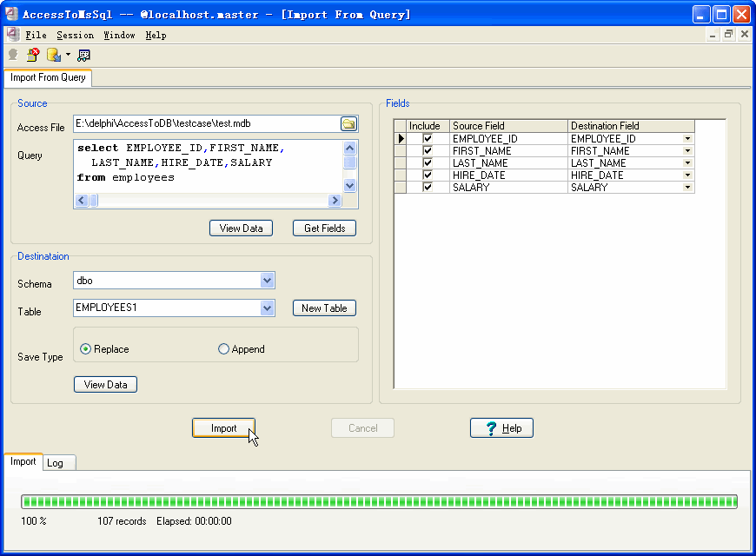Select the EMPLOYEE_ID source field cell

click(x=508, y=139)
